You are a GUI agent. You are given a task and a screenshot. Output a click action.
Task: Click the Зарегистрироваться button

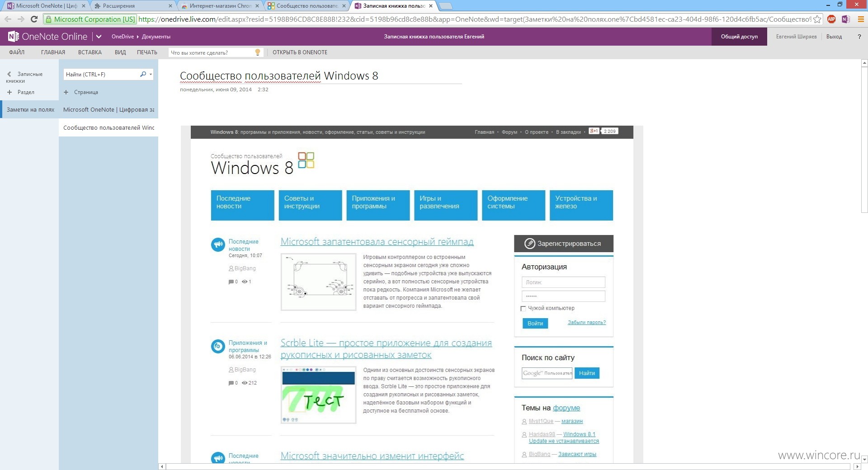564,244
